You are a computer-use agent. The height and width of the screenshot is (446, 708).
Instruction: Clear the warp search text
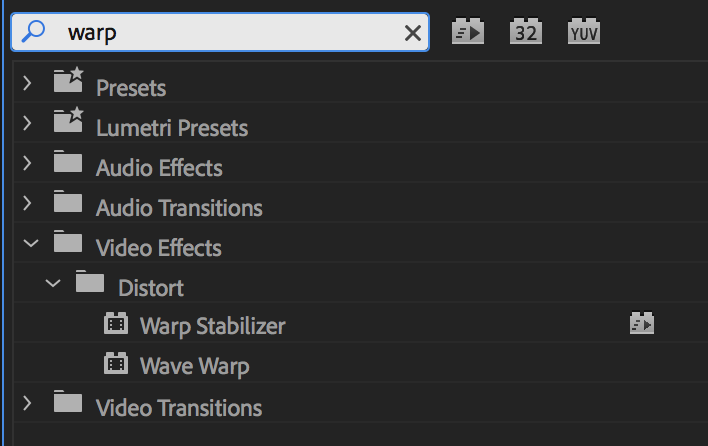point(412,33)
